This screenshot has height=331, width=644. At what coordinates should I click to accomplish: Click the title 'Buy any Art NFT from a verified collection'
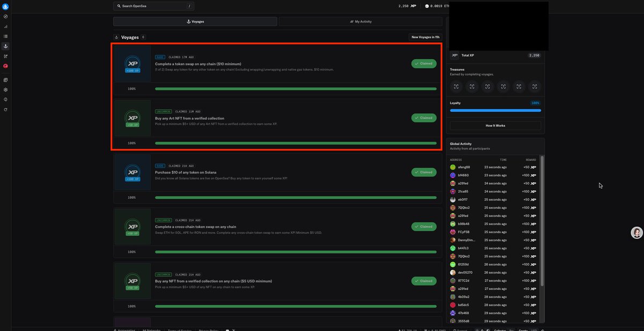[x=189, y=118]
